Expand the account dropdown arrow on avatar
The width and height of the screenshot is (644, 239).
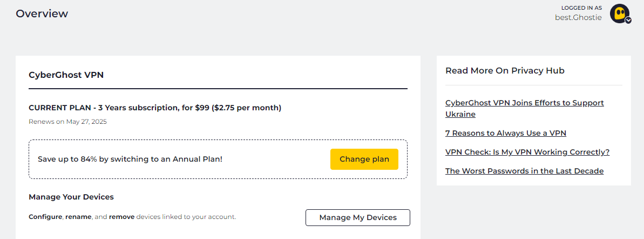[x=628, y=20]
